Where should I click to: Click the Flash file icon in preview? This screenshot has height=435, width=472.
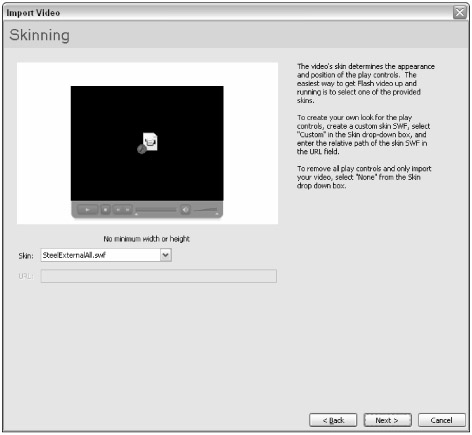(148, 143)
